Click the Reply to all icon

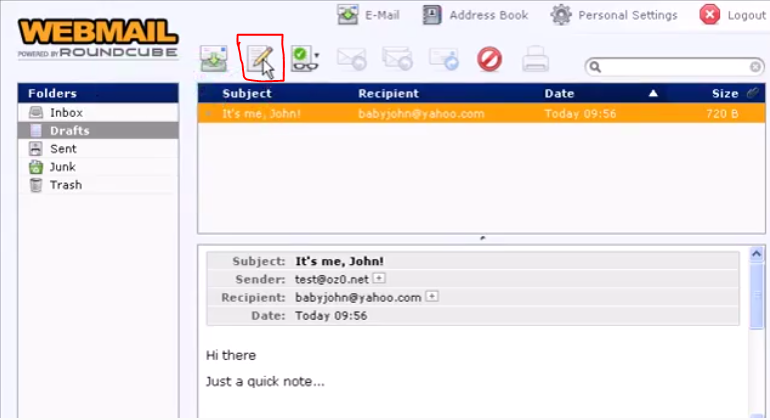tap(397, 59)
